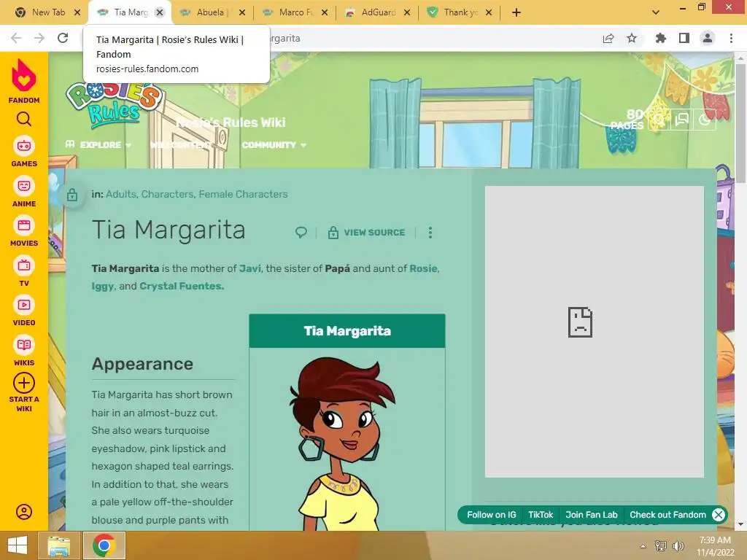Open the Chrome profile avatar
747x560 pixels.
[708, 38]
